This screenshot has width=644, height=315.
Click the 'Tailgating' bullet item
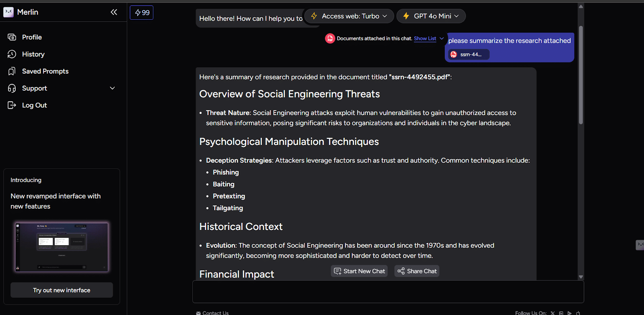point(228,208)
